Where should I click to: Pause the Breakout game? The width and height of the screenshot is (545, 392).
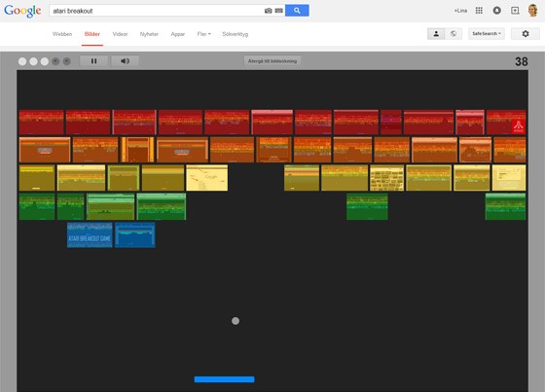pos(93,61)
